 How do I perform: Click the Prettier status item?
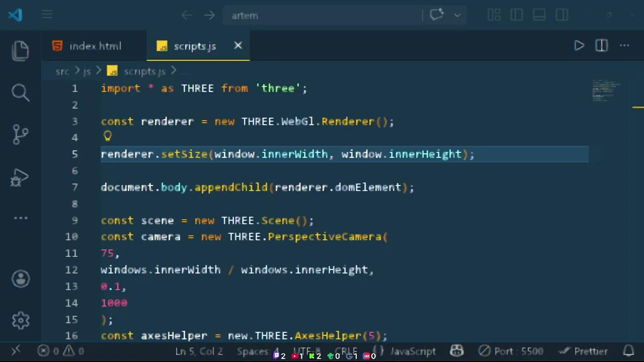click(x=584, y=351)
